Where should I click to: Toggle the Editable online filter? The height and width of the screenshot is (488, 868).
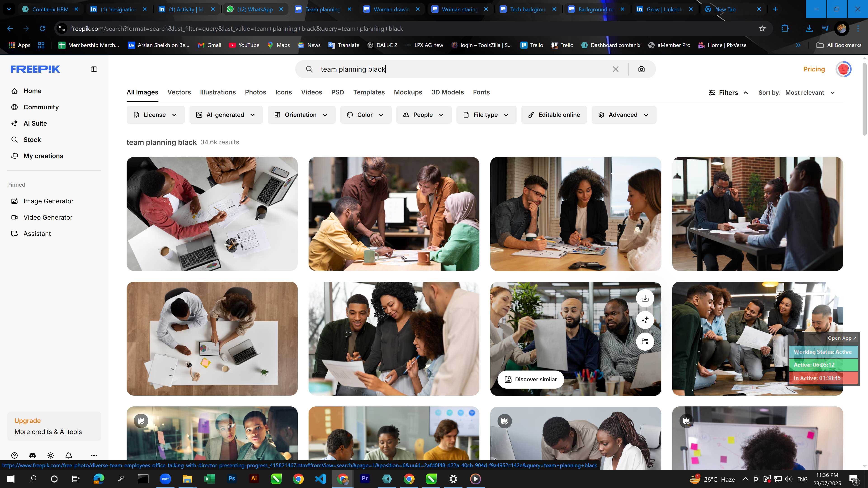pyautogui.click(x=554, y=115)
